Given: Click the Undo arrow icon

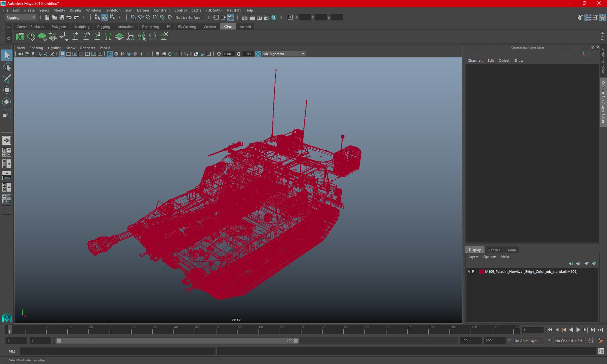Looking at the screenshot, I should click(69, 17).
